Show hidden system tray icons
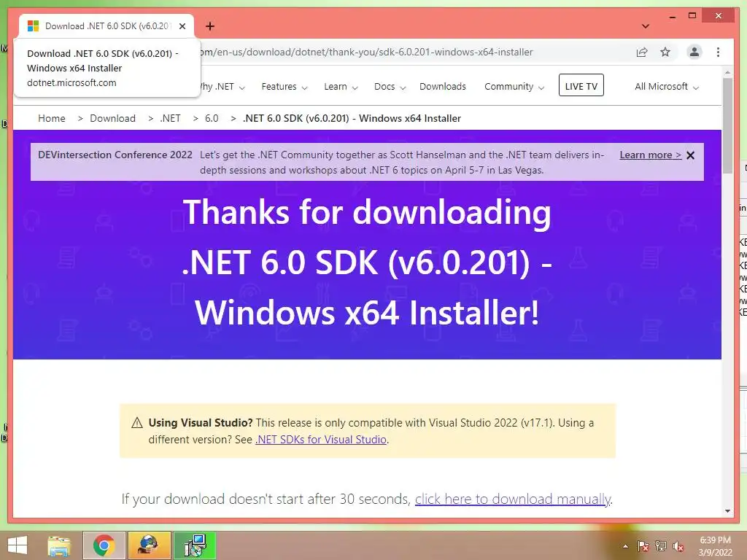The height and width of the screenshot is (560, 747). coord(625,546)
